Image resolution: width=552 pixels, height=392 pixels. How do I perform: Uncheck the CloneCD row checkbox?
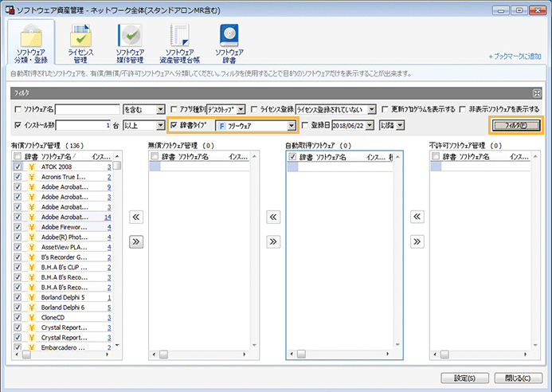[18, 317]
